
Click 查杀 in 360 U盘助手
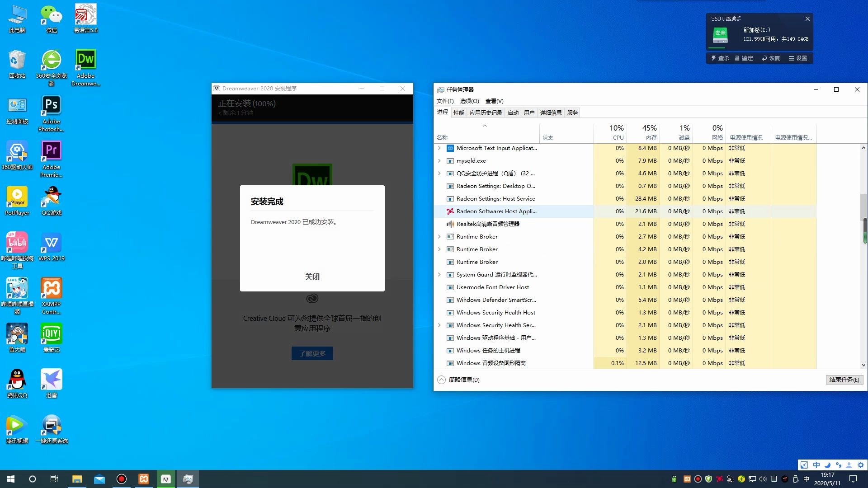click(720, 58)
